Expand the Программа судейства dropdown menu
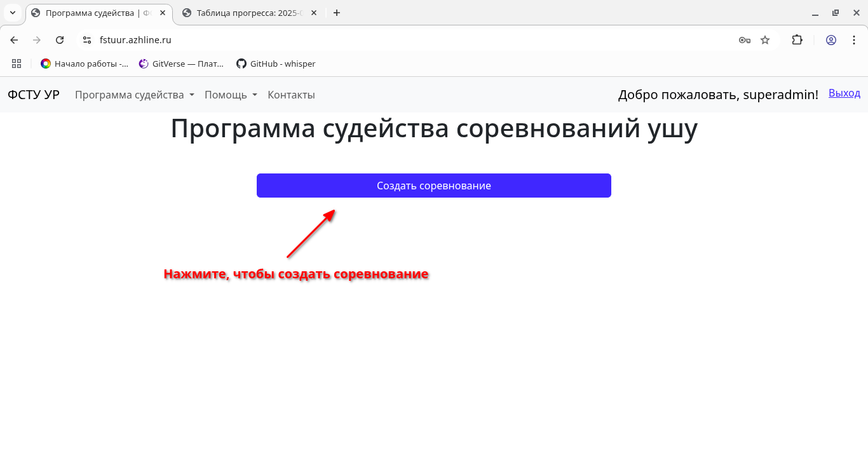868x460 pixels. (x=134, y=95)
